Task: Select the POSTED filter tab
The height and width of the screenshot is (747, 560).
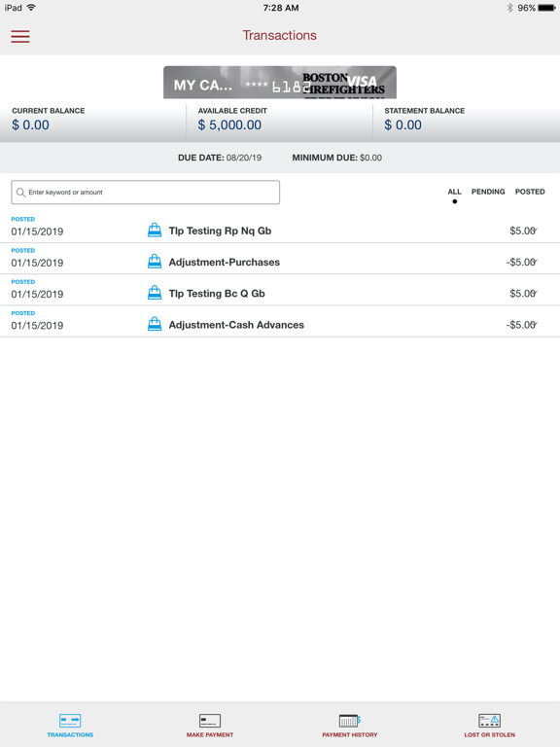Action: pos(530,192)
